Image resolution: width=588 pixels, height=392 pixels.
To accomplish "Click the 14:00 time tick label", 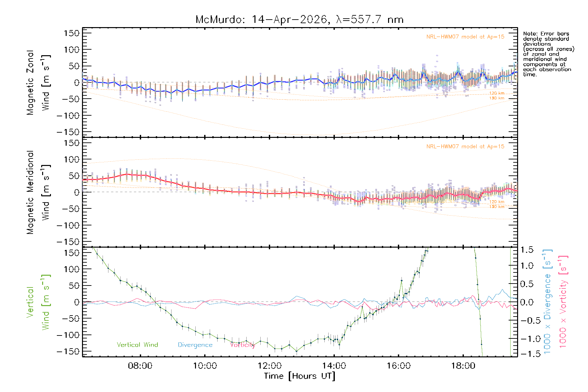I will [334, 366].
